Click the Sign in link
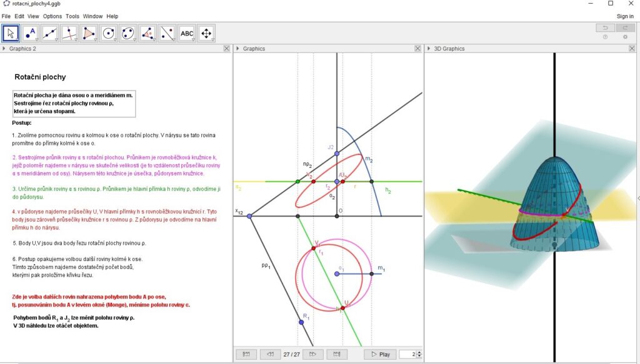640x364 pixels. (625, 16)
